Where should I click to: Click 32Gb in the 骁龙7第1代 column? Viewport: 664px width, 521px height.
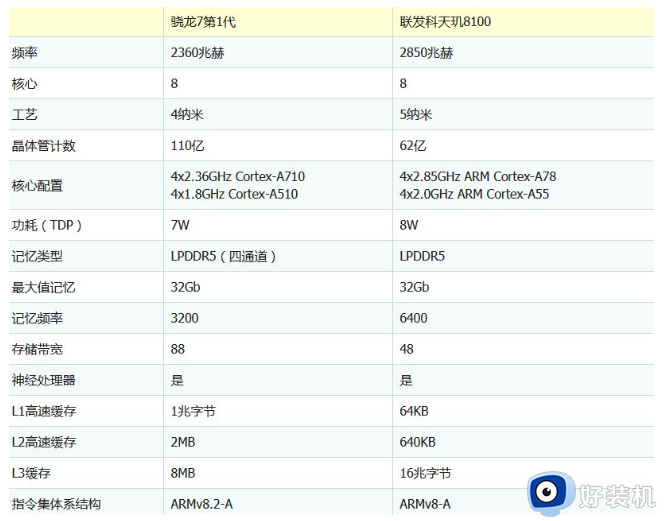coord(185,287)
